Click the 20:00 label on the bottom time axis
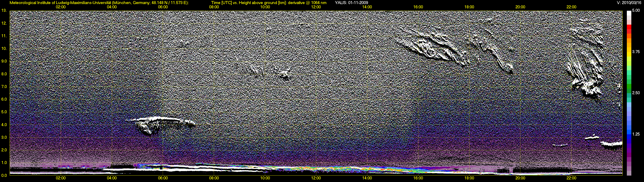 click(x=520, y=178)
